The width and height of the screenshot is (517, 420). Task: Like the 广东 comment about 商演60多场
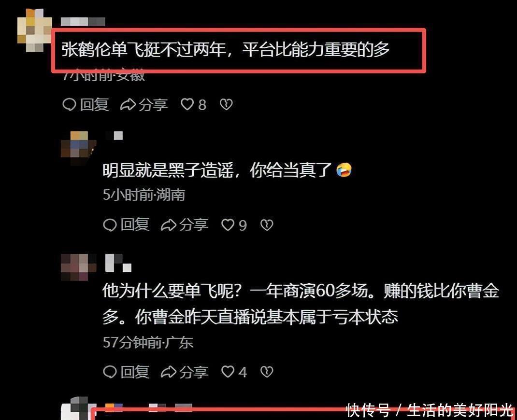234,372
